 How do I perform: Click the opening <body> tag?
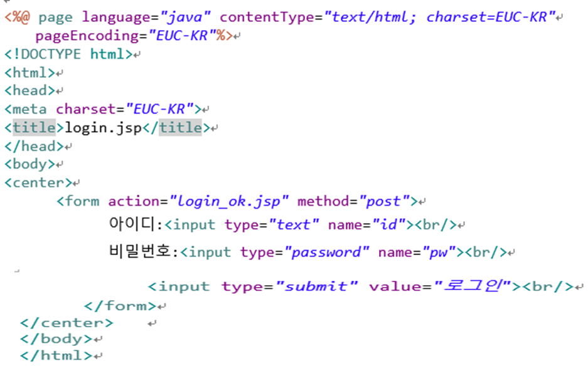29,164
